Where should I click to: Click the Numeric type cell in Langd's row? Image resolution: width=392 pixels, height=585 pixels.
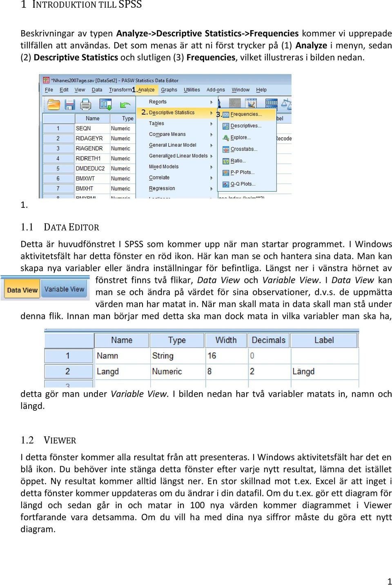tap(177, 371)
